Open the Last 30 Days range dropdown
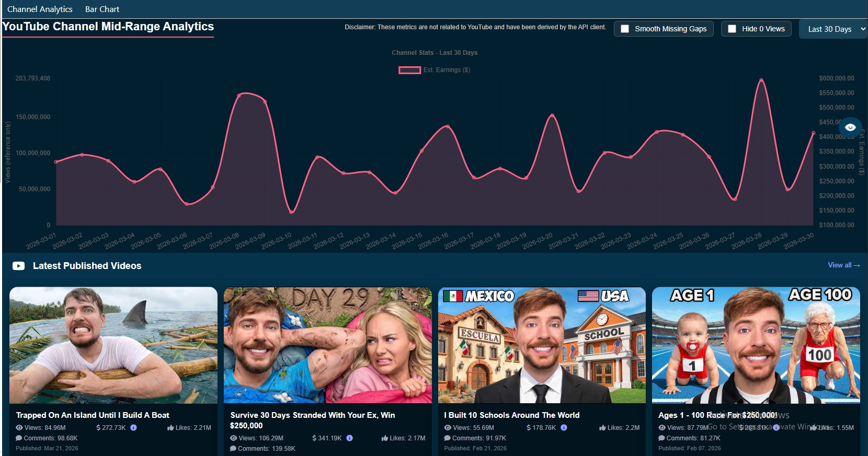 click(x=833, y=29)
